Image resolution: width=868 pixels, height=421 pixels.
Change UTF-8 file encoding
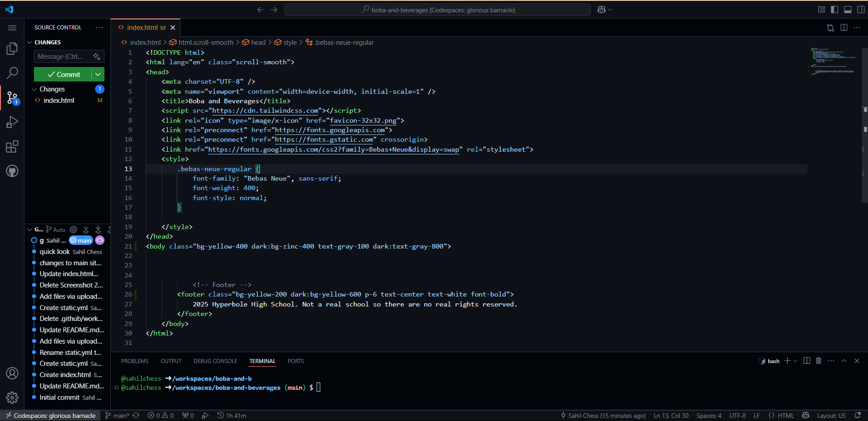click(738, 416)
